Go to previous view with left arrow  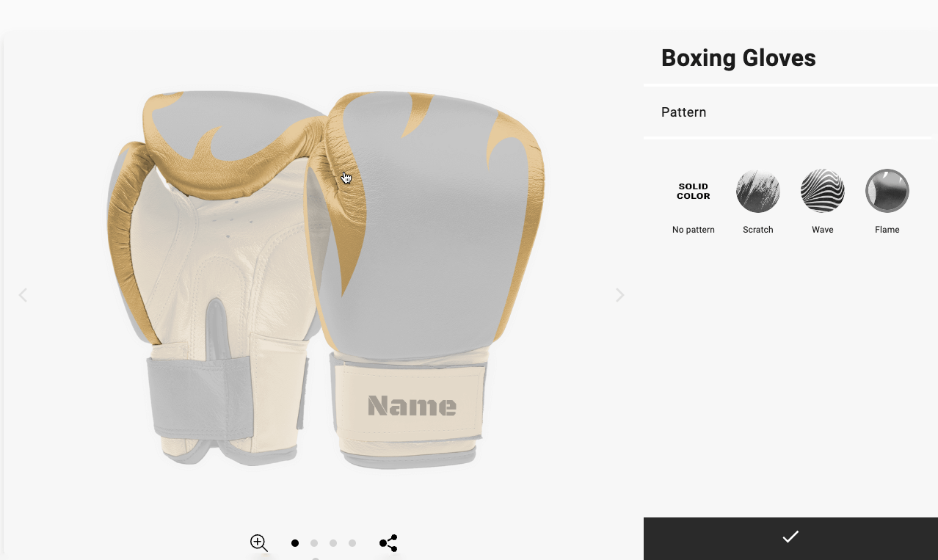(23, 295)
